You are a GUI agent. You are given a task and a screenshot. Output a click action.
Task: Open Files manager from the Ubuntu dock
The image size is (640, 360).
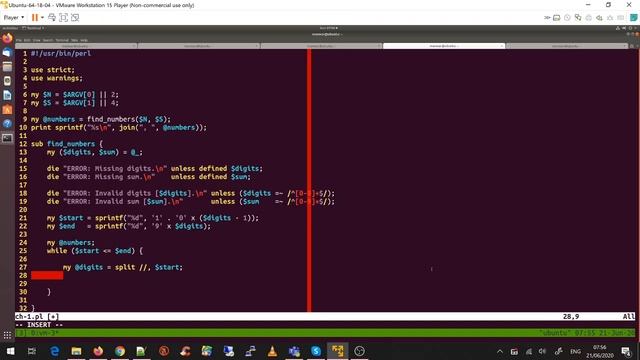click(7, 67)
